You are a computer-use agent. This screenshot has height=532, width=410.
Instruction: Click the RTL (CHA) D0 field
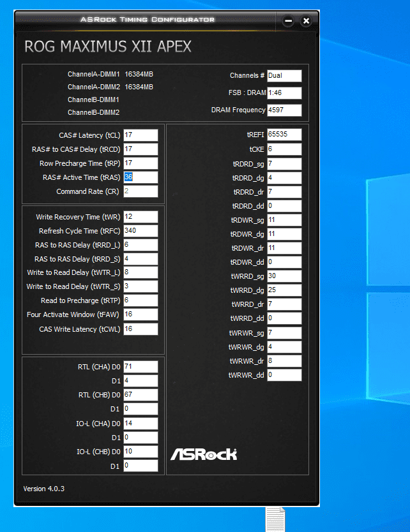tap(140, 367)
